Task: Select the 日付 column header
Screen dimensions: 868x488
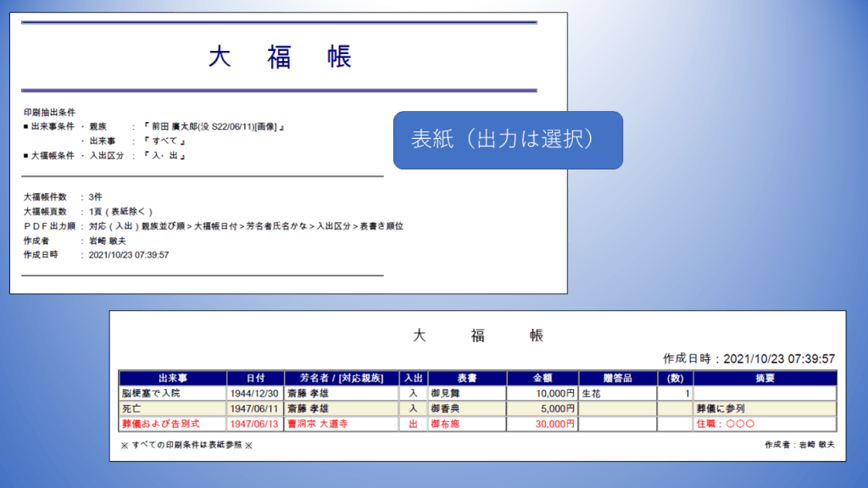Action: coord(255,379)
